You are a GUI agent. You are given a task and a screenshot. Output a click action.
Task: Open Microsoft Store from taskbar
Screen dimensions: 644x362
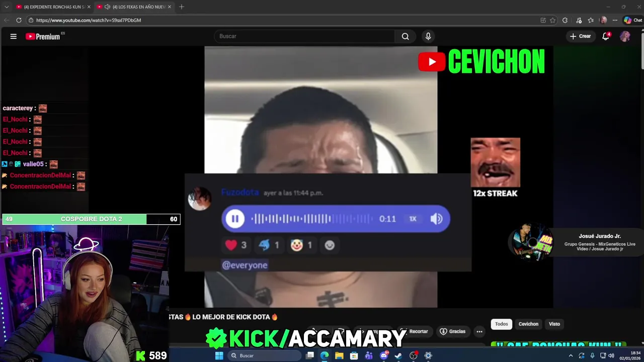[354, 355]
